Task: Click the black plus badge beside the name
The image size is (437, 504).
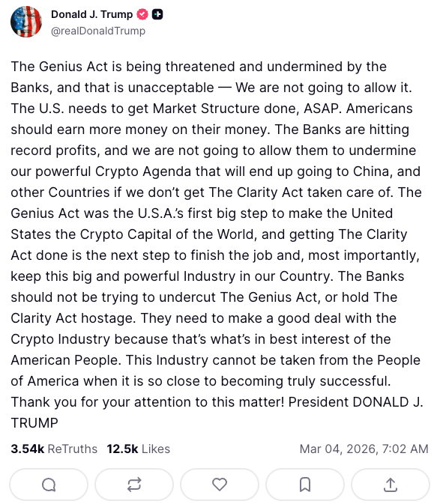Action: pyautogui.click(x=157, y=14)
